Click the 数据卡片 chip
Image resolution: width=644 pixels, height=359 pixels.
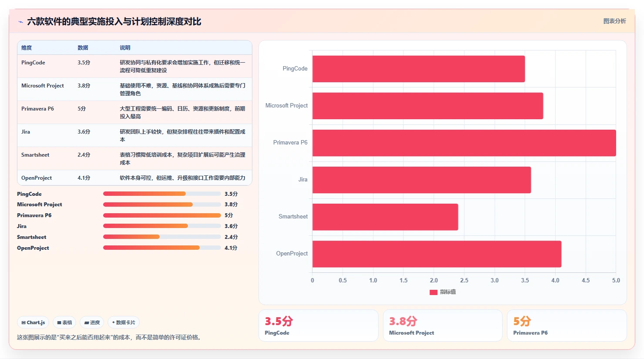click(124, 322)
